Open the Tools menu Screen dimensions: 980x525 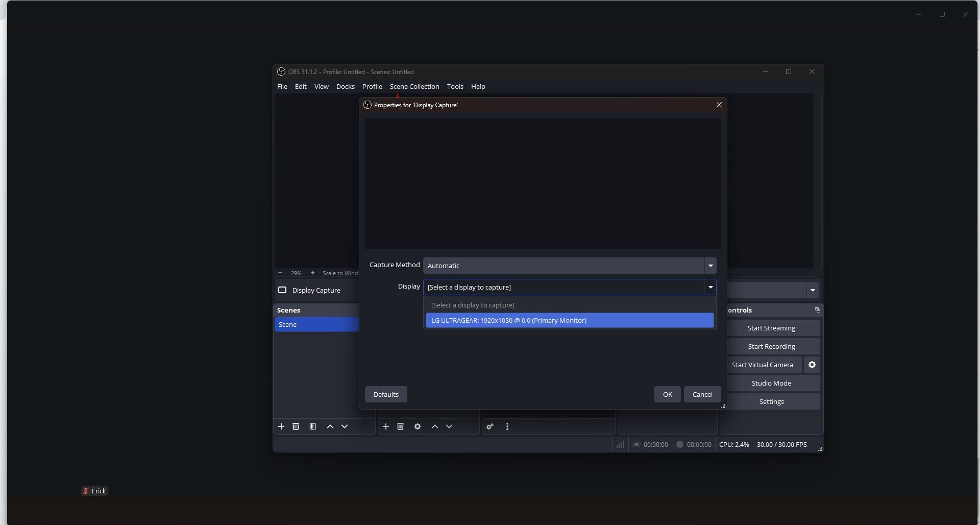455,86
